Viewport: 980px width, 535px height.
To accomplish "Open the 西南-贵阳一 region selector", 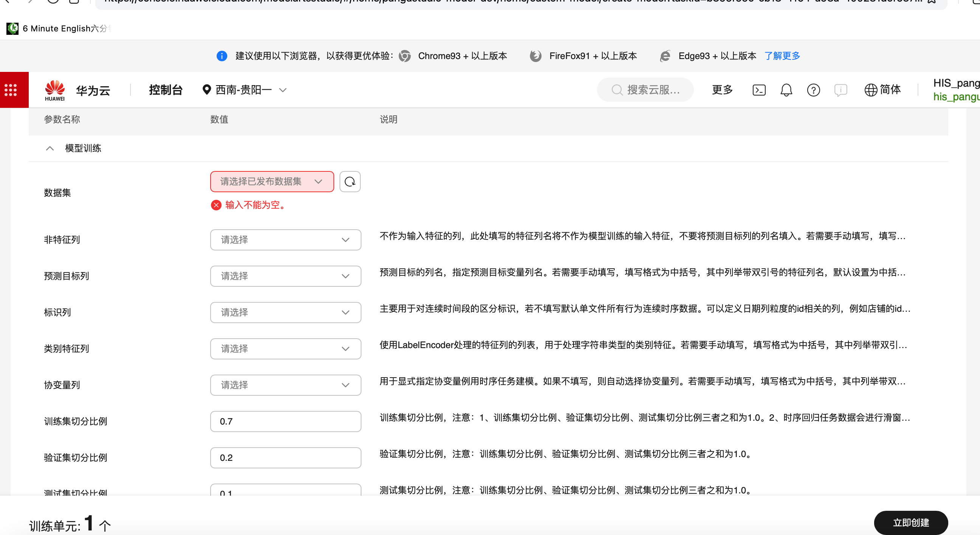I will 244,90.
